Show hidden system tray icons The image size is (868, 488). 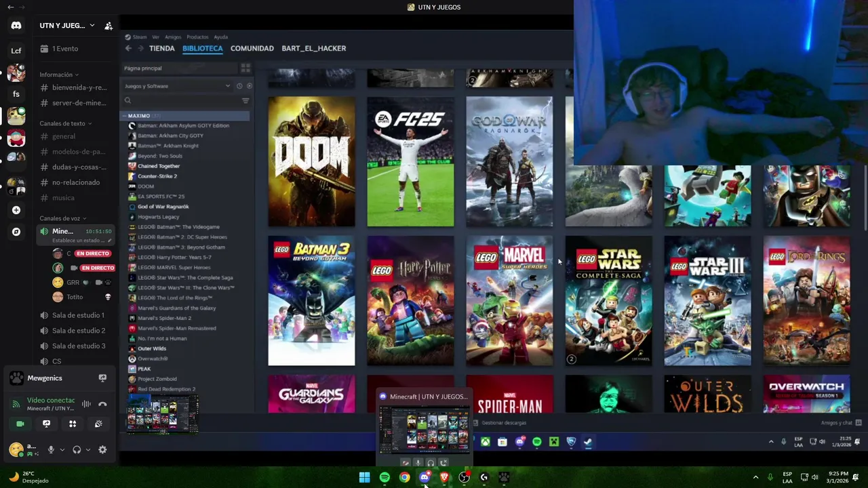point(755,477)
